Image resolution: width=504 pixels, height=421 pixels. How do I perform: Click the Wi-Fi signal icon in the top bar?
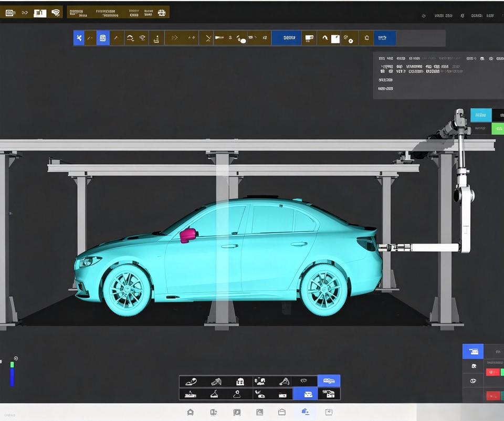(x=56, y=13)
